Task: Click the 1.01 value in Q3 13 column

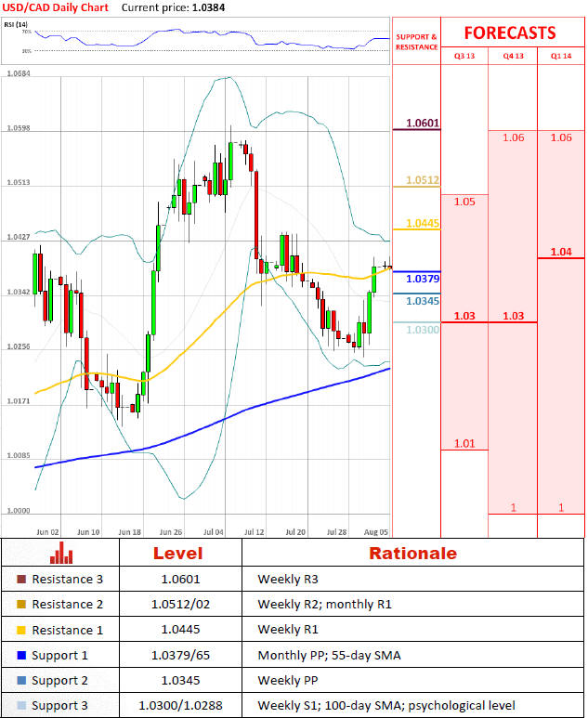Action: [464, 443]
